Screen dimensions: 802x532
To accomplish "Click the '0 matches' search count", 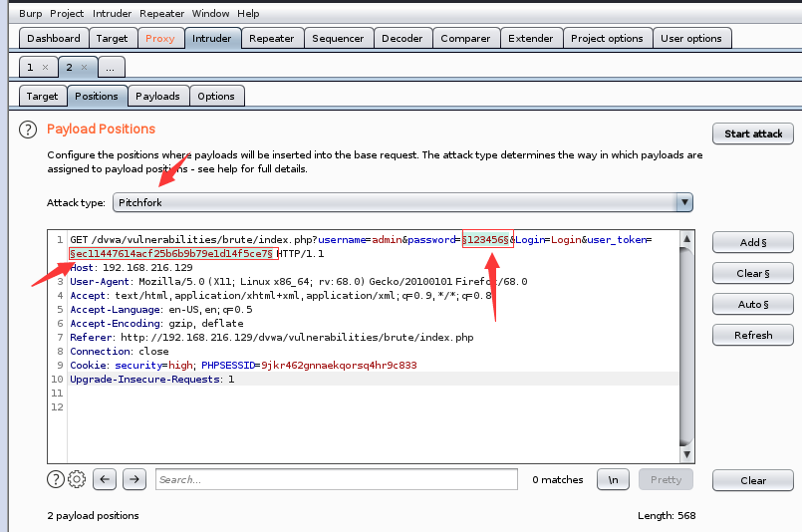I will coord(558,480).
